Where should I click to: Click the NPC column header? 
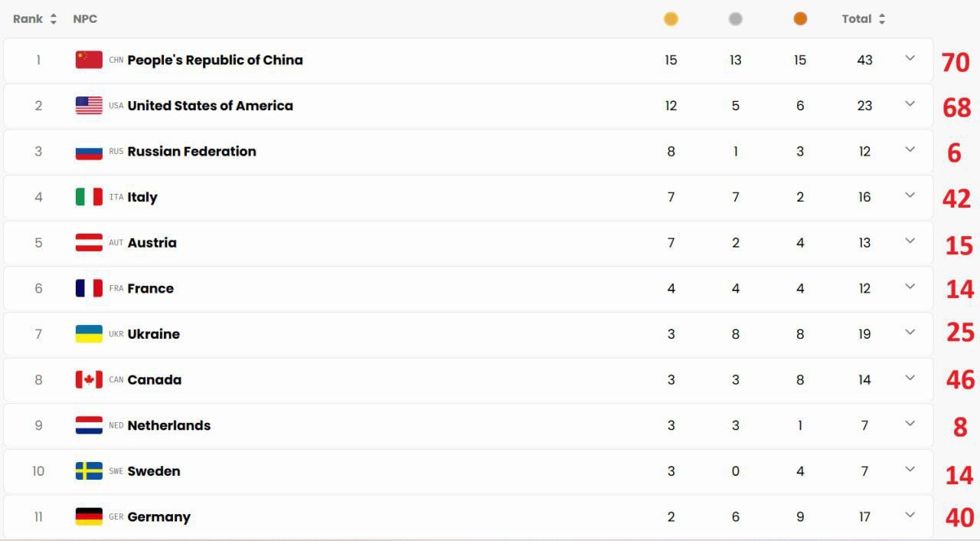pos(85,19)
